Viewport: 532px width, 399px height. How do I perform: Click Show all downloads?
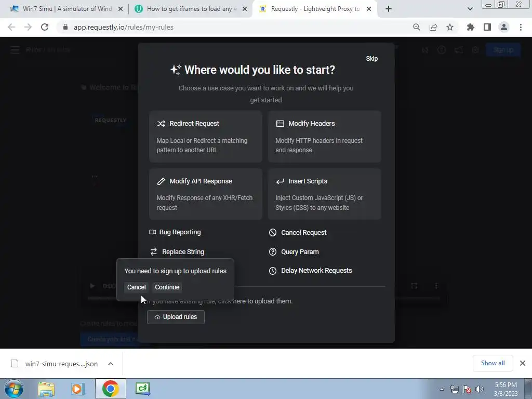[493, 363]
